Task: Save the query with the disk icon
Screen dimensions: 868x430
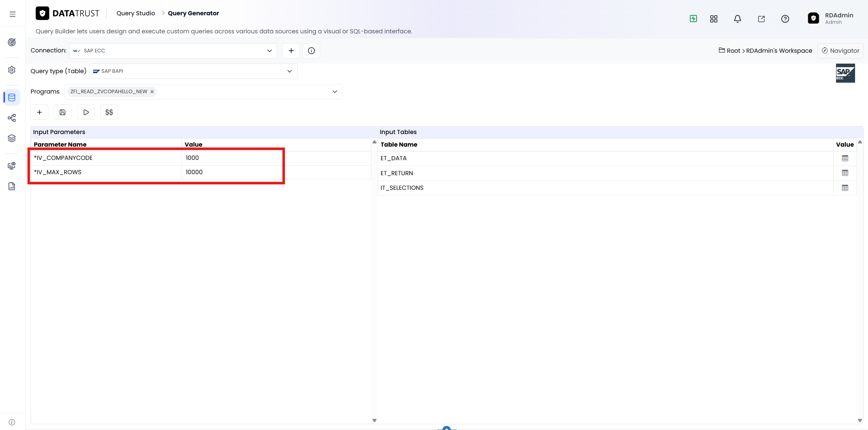Action: point(63,112)
